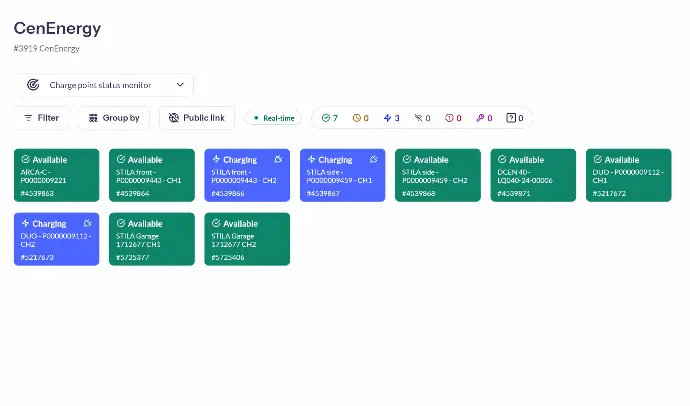Click the plug icon on STILA front CH2 card
Image resolution: width=690 pixels, height=406 pixels.
click(x=278, y=159)
